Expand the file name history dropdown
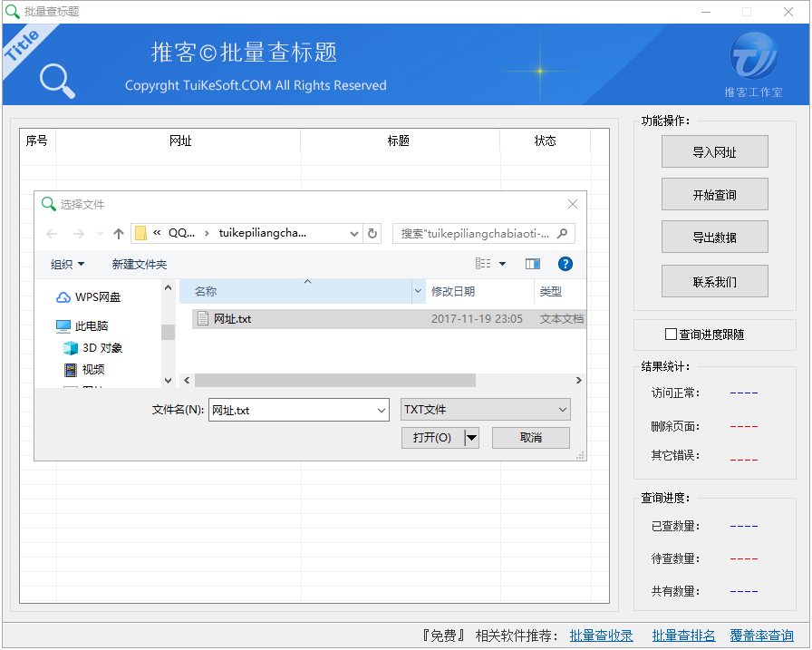Viewport: 812px width, 650px height. point(382,410)
